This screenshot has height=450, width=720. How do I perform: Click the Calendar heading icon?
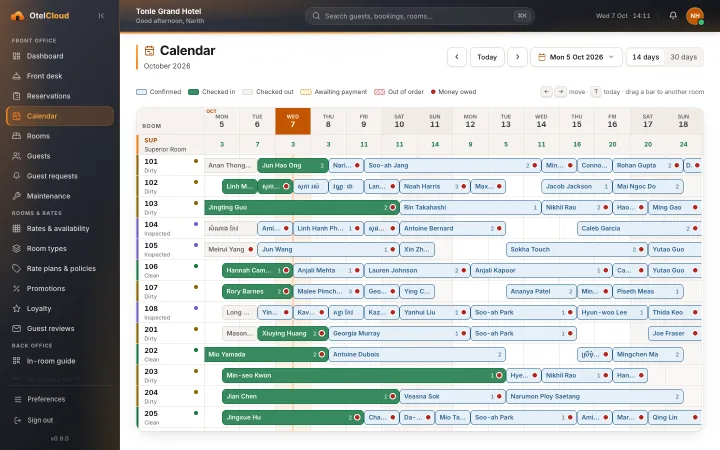(x=149, y=51)
